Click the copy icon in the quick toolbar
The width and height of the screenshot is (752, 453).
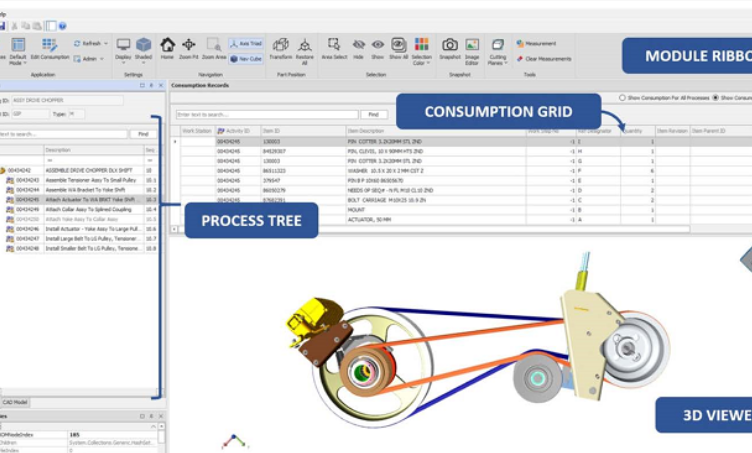[x=25, y=26]
